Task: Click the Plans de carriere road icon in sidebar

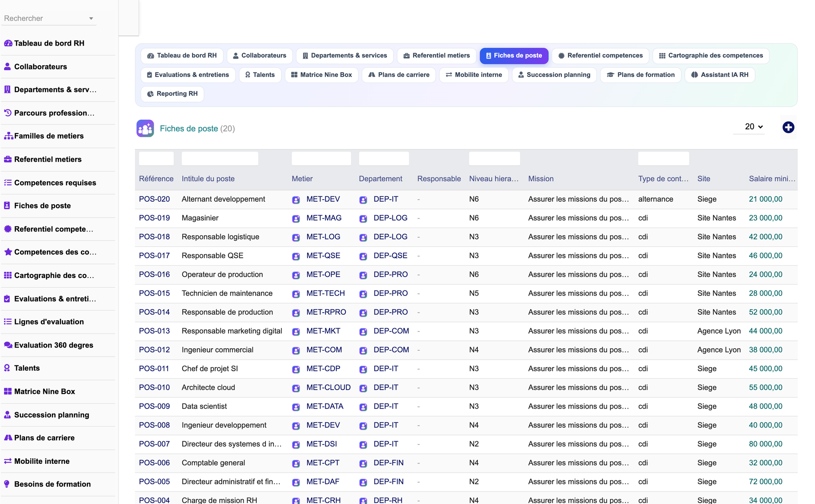Action: click(x=8, y=437)
